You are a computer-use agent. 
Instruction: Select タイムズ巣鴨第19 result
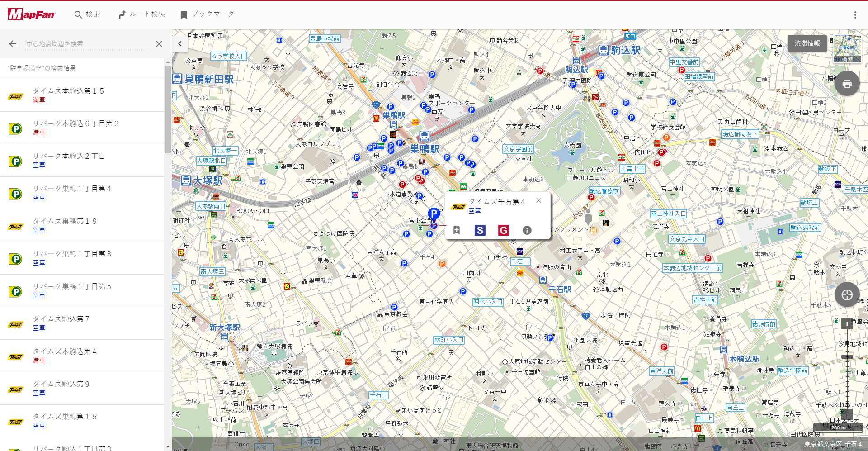(x=82, y=226)
